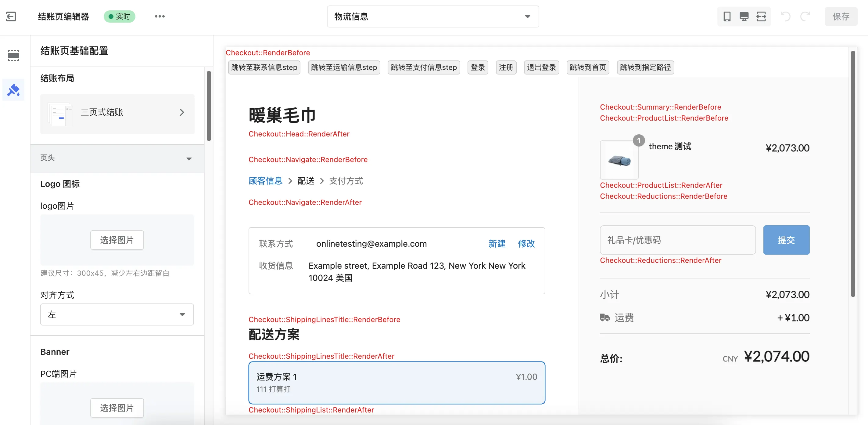Click the exit editor icon

point(11,16)
